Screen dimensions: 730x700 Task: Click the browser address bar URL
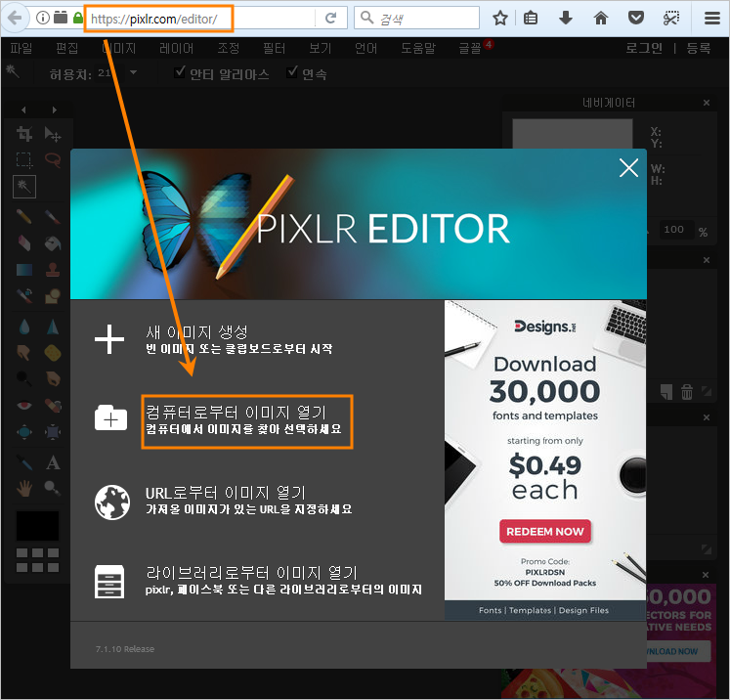[154, 19]
